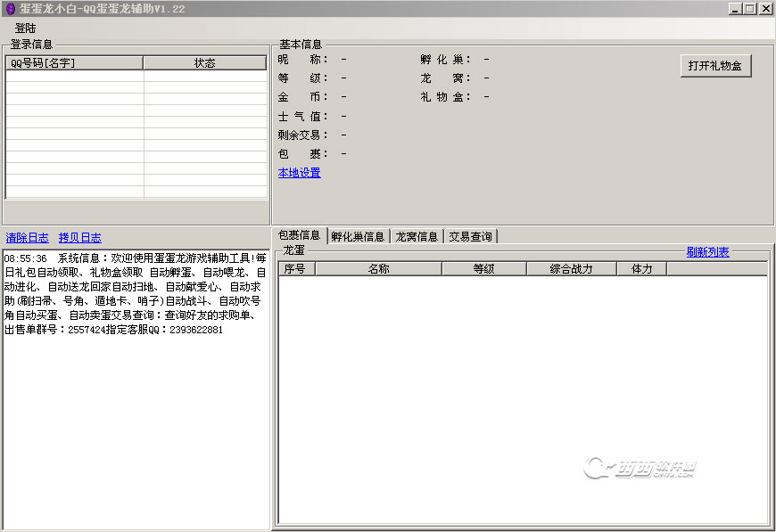
Task: Click the first empty login list row
Action: click(136, 76)
